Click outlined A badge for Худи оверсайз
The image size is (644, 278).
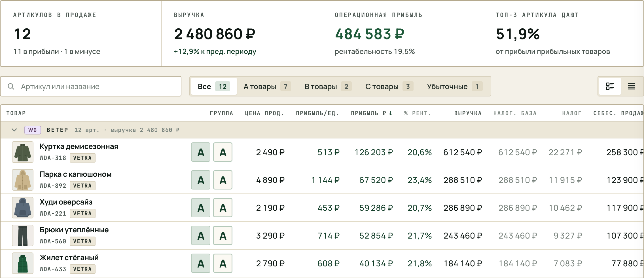(223, 208)
